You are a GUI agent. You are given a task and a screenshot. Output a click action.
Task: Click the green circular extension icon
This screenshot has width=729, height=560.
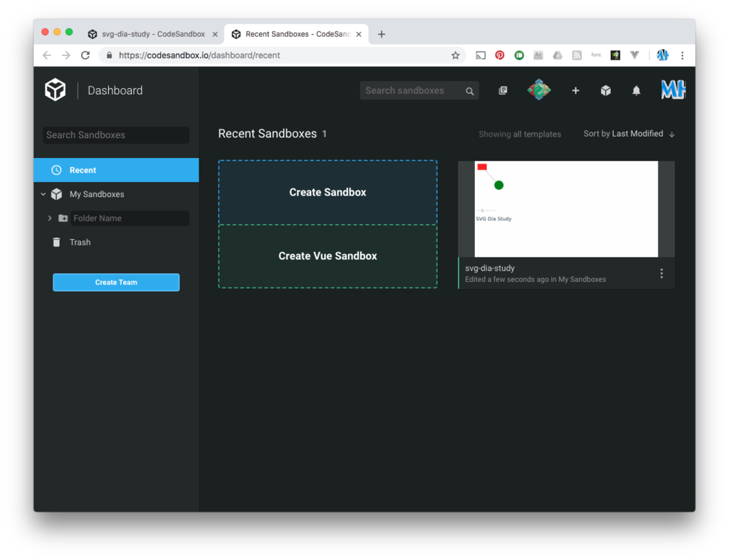pyautogui.click(x=519, y=56)
